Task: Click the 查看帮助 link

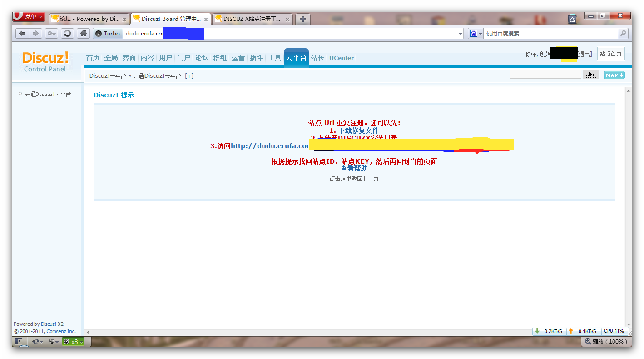Action: [x=354, y=168]
